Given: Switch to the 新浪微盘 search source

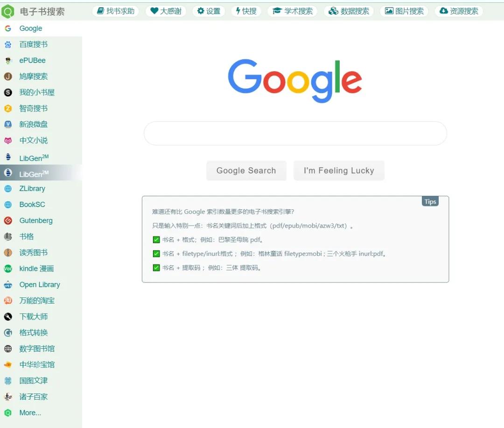Looking at the screenshot, I should click(x=34, y=124).
